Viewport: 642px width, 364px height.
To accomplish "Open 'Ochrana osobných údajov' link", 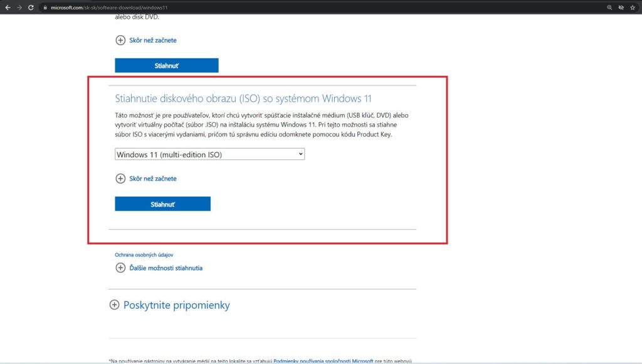I will (x=144, y=255).
